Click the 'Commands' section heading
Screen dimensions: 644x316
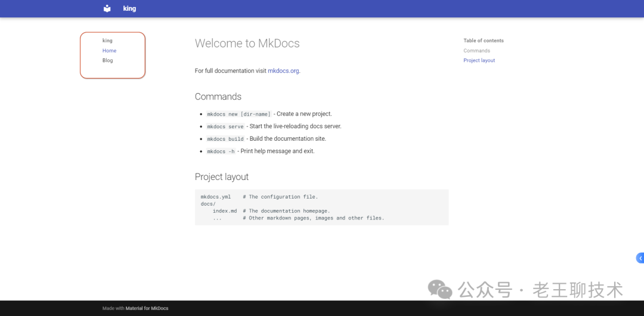(218, 97)
